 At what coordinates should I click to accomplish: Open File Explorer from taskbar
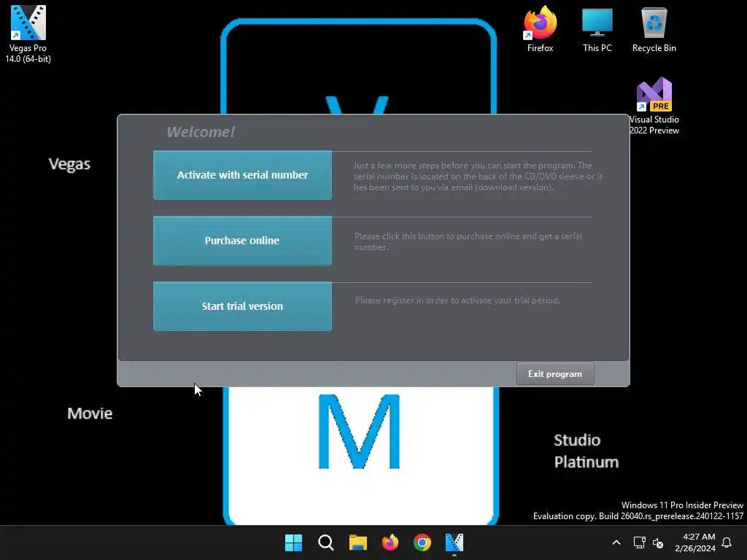click(357, 542)
